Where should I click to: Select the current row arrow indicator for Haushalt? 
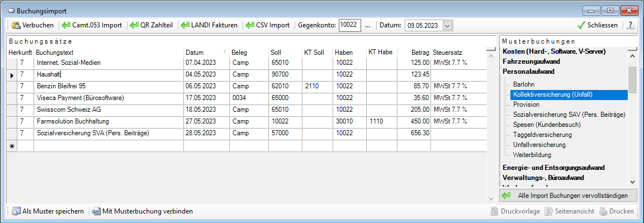coord(12,75)
